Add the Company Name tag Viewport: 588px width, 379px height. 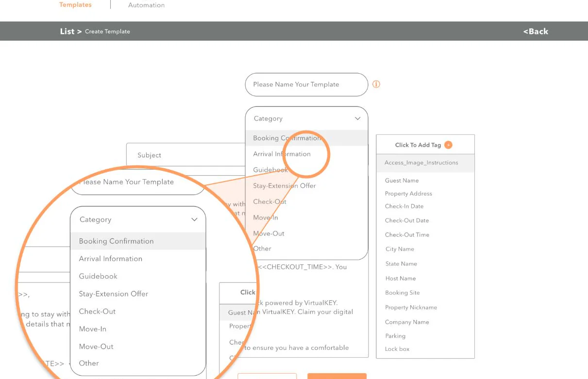coord(407,322)
